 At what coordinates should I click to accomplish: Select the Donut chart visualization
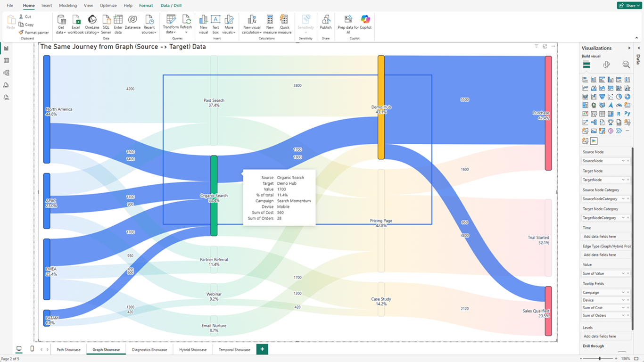627,97
